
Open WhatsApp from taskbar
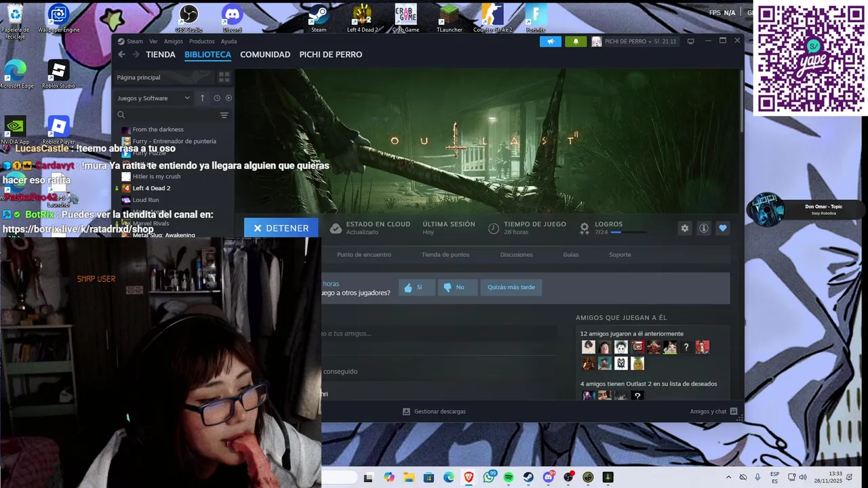[489, 477]
